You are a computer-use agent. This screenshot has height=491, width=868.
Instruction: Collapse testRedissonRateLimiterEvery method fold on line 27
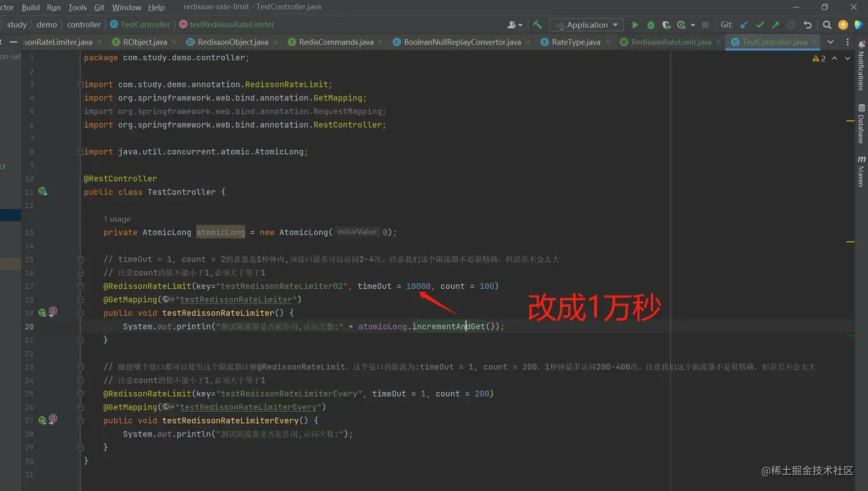pyautogui.click(x=80, y=421)
